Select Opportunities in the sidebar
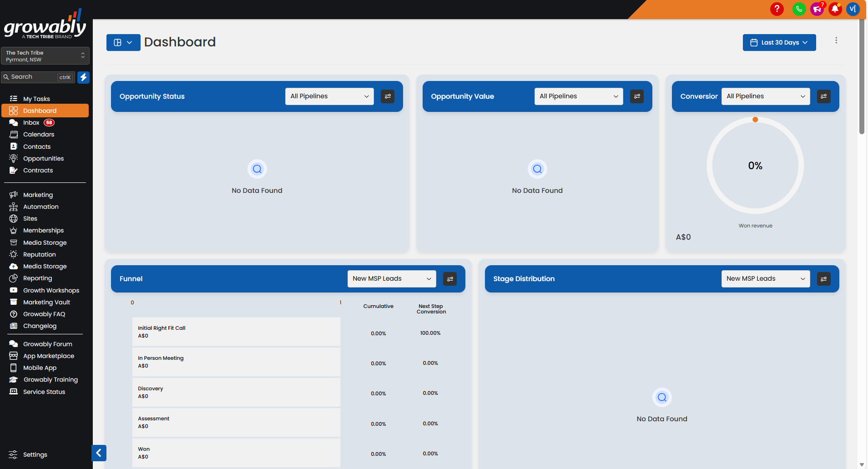The image size is (868, 469). pyautogui.click(x=43, y=158)
